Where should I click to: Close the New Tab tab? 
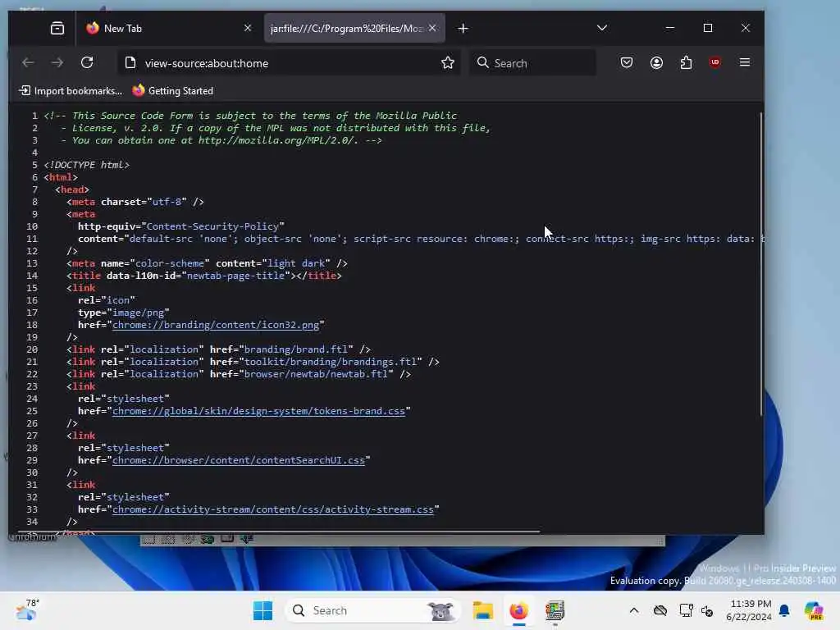(x=248, y=28)
